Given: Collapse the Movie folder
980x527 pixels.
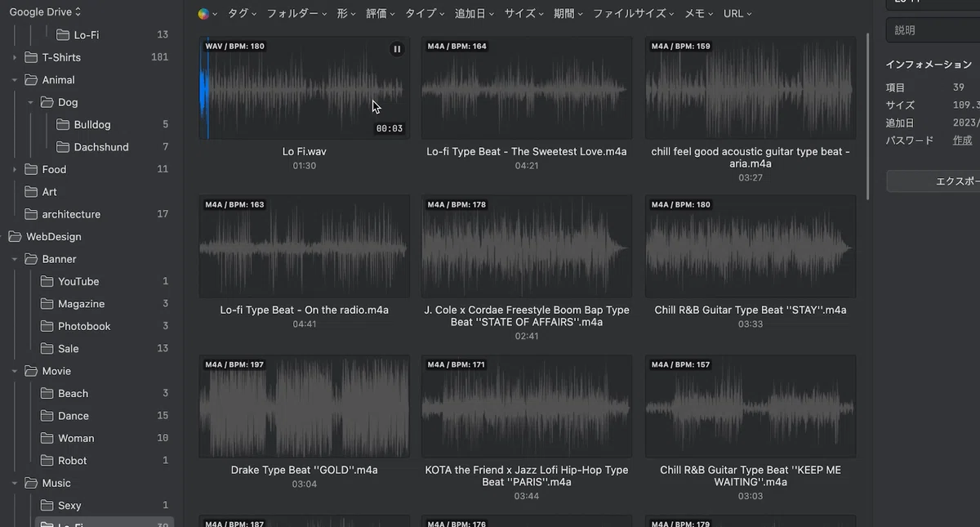Looking at the screenshot, I should [x=15, y=371].
